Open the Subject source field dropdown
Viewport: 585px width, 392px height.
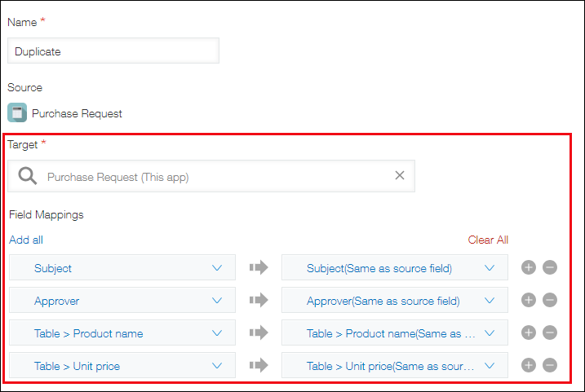coord(122,267)
